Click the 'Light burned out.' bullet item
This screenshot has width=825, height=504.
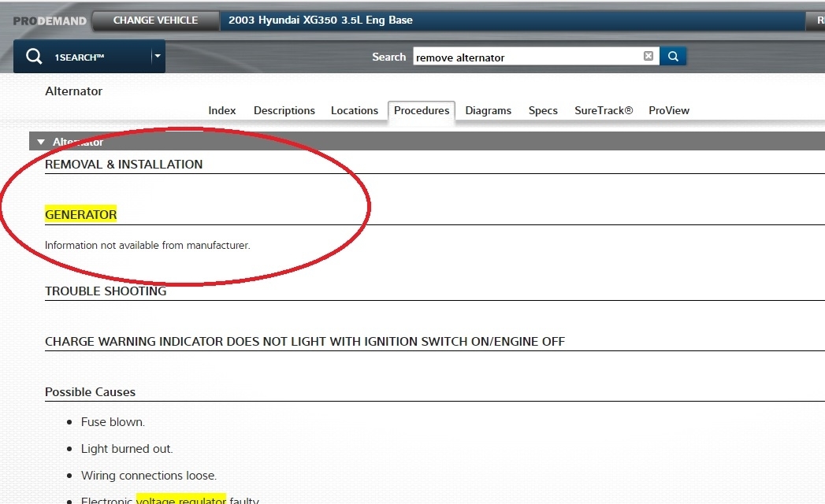[x=127, y=449]
